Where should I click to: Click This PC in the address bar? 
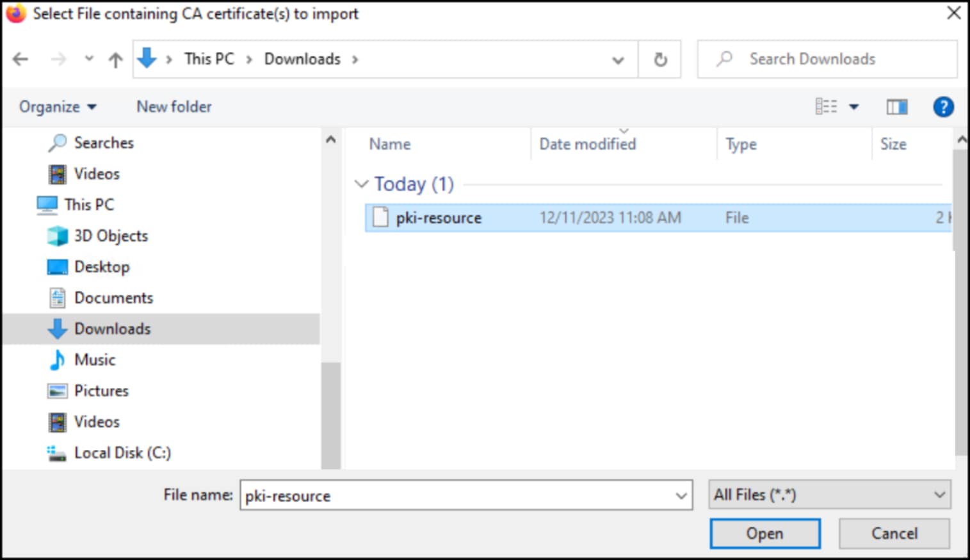[209, 59]
